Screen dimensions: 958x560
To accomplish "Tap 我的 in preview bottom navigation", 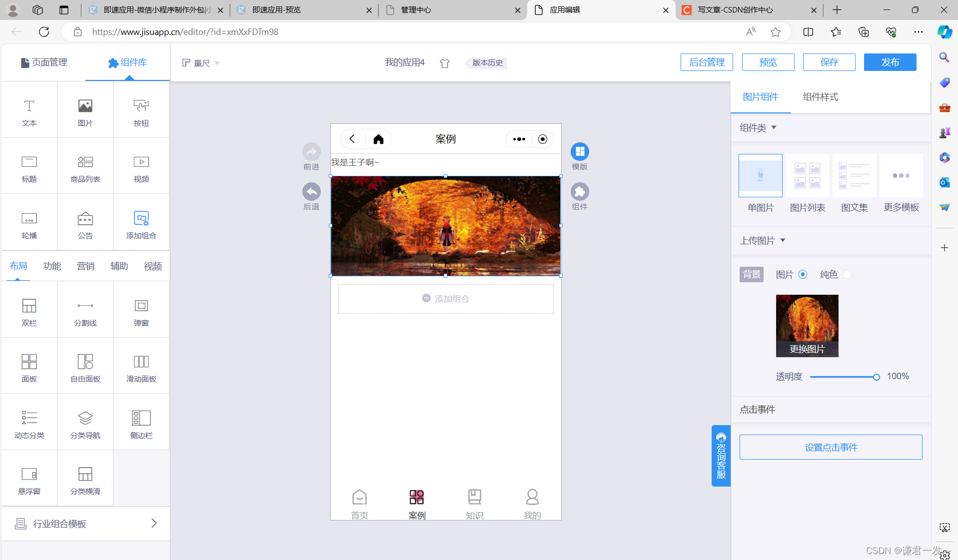I will 532,504.
